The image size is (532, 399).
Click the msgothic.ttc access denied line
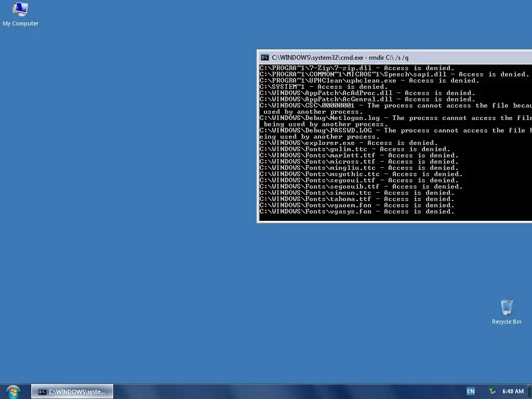361,174
